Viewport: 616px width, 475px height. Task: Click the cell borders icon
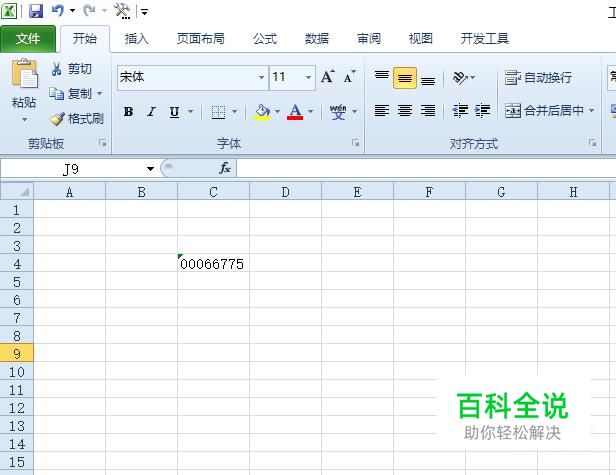[218, 112]
